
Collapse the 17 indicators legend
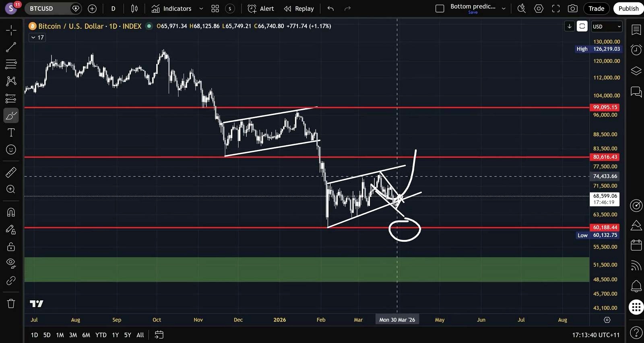click(37, 37)
